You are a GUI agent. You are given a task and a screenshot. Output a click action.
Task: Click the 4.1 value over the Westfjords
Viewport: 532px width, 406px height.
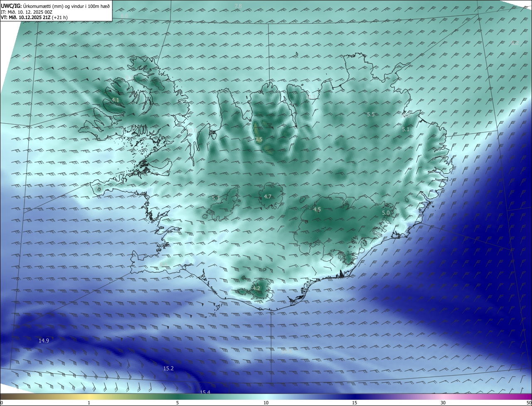(116, 100)
